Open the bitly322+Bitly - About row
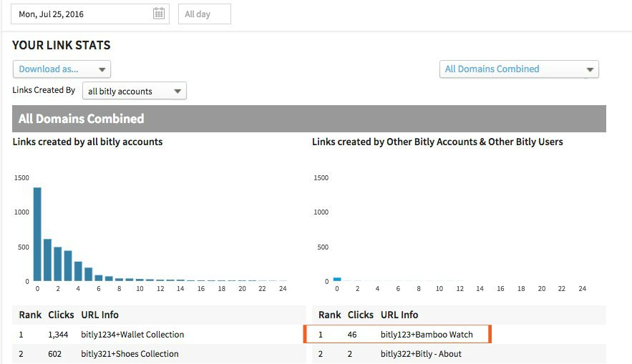The image size is (632, 364). click(x=459, y=354)
